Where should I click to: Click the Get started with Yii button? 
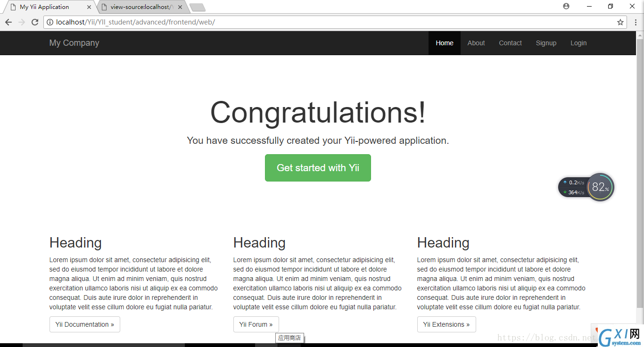click(x=318, y=168)
